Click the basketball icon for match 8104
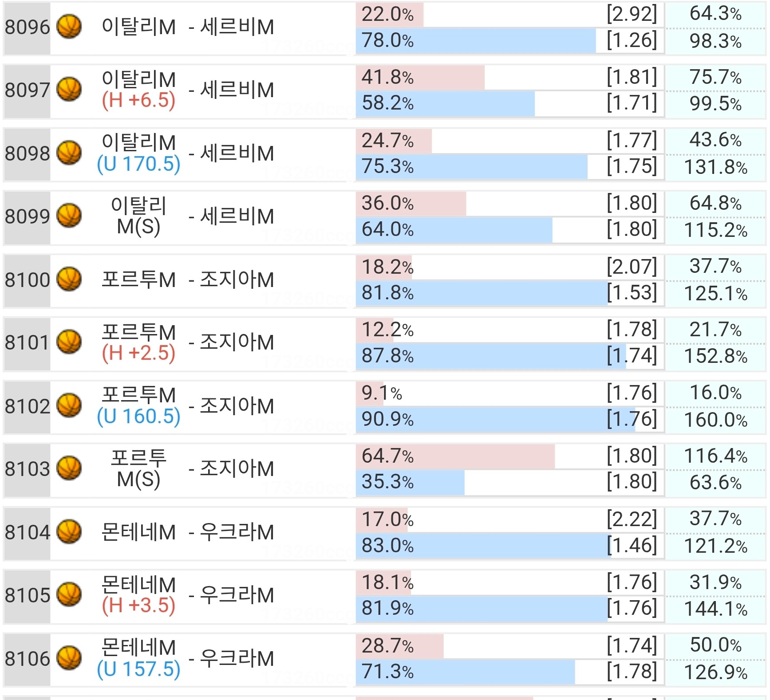The image size is (770, 700). coord(69,531)
